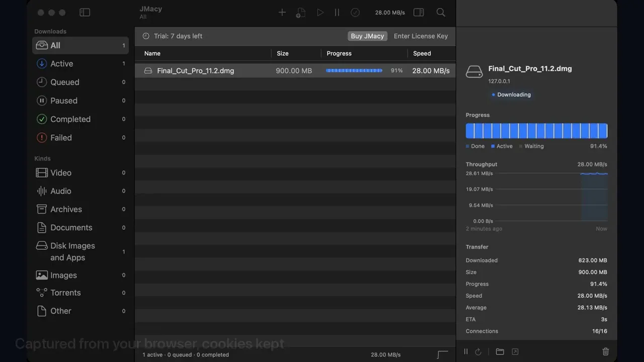Viewport: 644px width, 362px height.
Task: Click the open-file arrow icon in inspector footer
Action: click(515, 352)
